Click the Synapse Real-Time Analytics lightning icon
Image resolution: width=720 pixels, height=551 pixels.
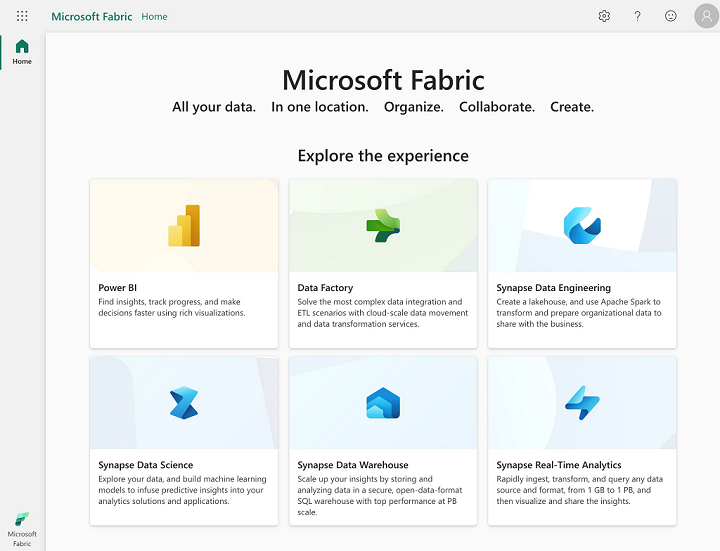click(x=582, y=403)
